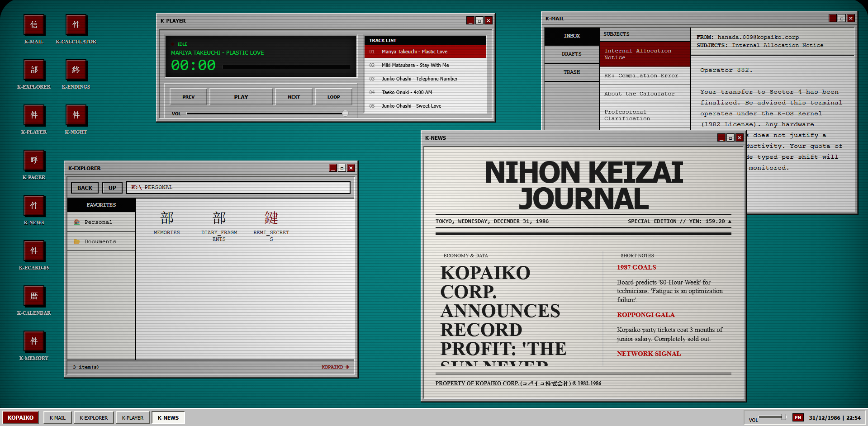868x426 pixels.
Task: Click PREV in K-Player
Action: tap(189, 97)
